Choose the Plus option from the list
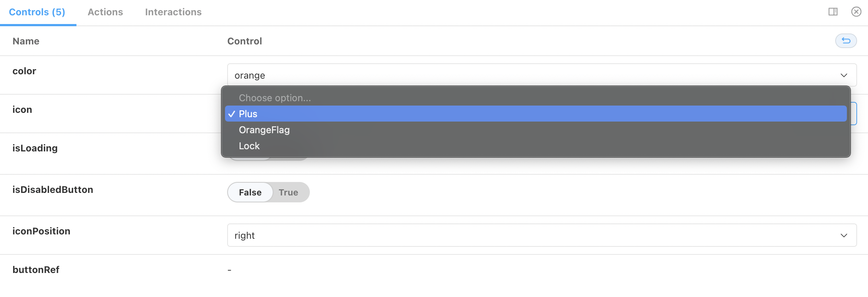 (248, 114)
